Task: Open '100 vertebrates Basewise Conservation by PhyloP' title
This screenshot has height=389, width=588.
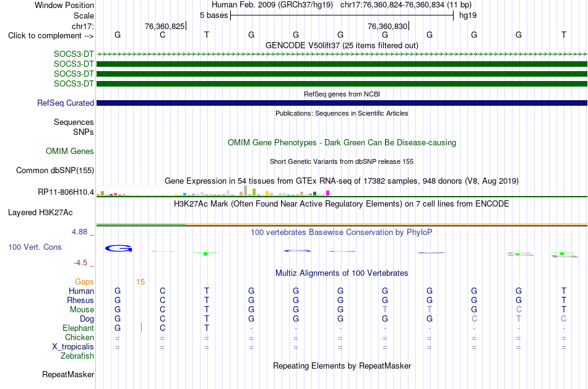Action: pyautogui.click(x=342, y=233)
